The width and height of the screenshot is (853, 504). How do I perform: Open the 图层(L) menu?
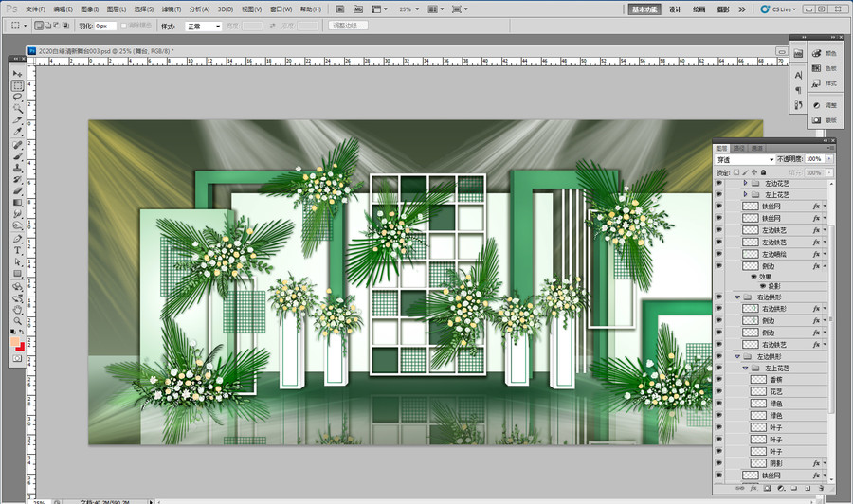117,9
